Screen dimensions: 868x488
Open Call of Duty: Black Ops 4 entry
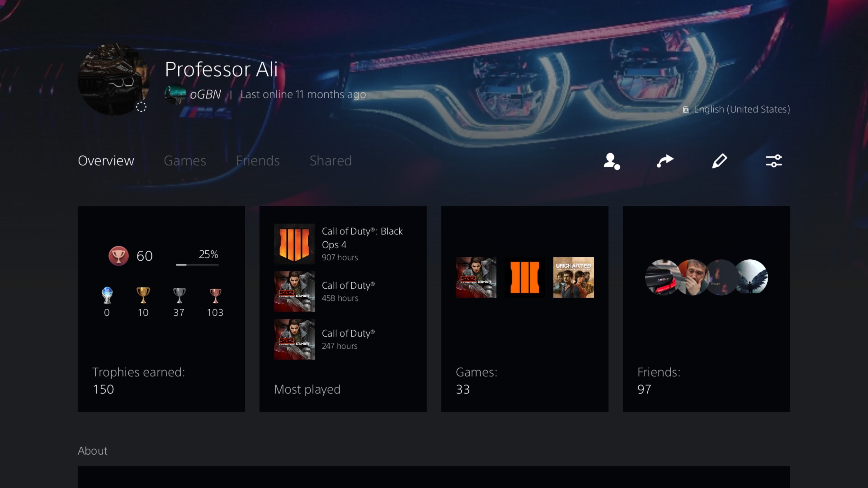pyautogui.click(x=343, y=244)
